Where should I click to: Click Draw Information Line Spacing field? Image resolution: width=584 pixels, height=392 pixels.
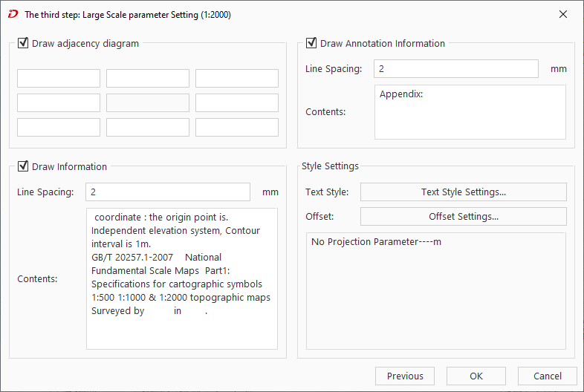click(168, 192)
